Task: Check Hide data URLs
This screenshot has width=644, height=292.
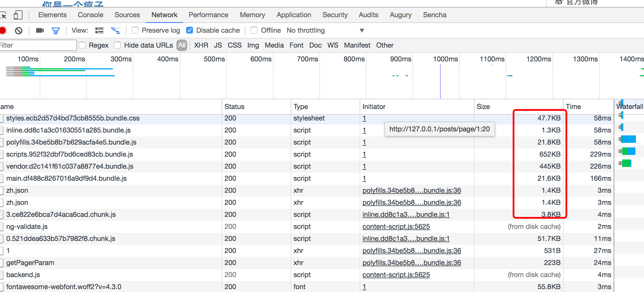Action: pyautogui.click(x=117, y=45)
